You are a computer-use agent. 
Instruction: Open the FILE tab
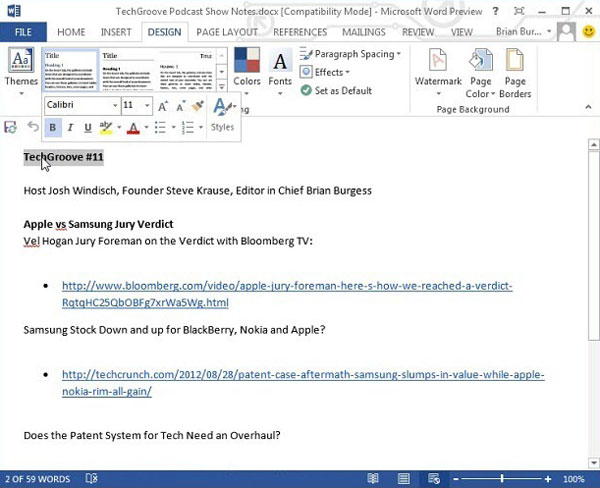23,32
